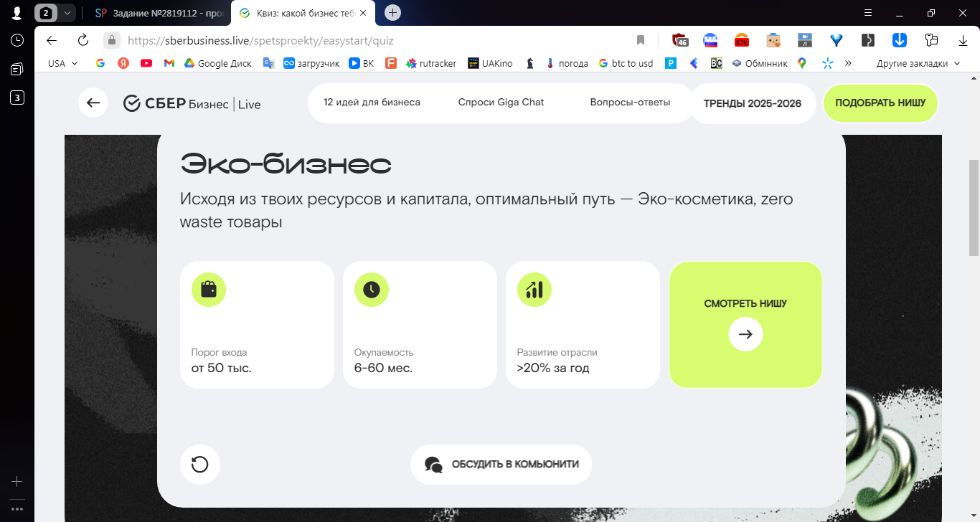The image size is (980, 522).
Task: Click the page vertical scrollbar thumb
Action: click(974, 207)
